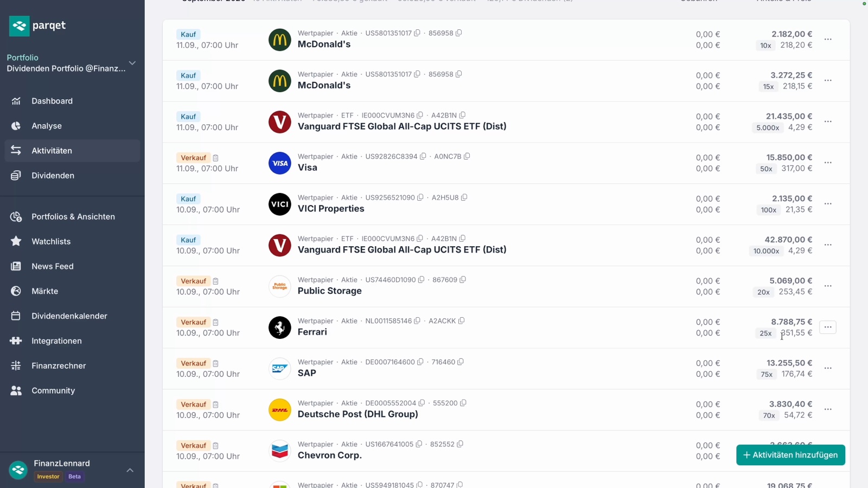Viewport: 868px width, 488px height.
Task: Open Deutsche Post (DHL Group) link
Action: tap(358, 414)
